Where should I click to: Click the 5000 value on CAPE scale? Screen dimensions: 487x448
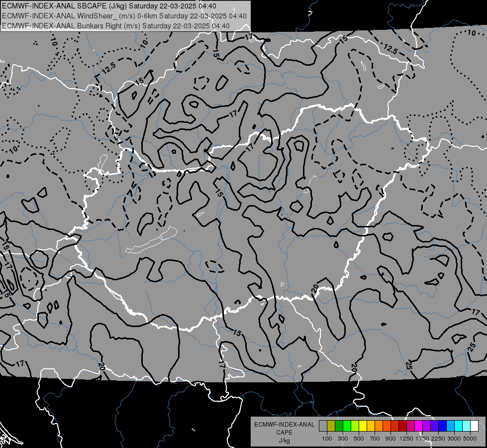(x=470, y=439)
